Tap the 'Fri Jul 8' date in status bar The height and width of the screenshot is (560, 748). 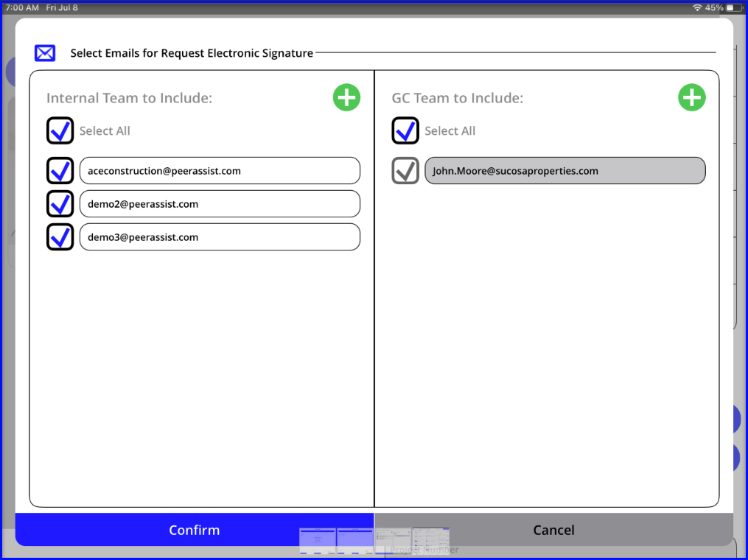point(62,7)
